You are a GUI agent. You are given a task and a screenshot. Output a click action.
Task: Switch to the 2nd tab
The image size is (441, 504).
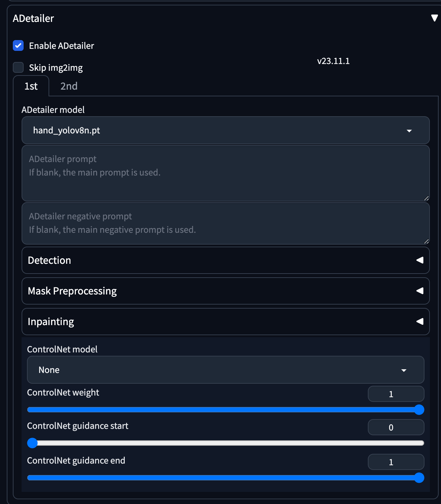pyautogui.click(x=69, y=86)
